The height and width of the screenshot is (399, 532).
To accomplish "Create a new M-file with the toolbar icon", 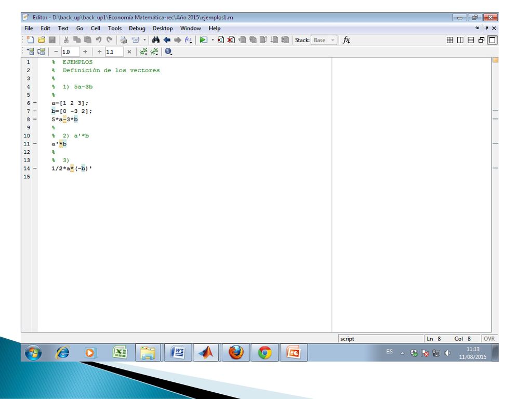I will click(31, 39).
